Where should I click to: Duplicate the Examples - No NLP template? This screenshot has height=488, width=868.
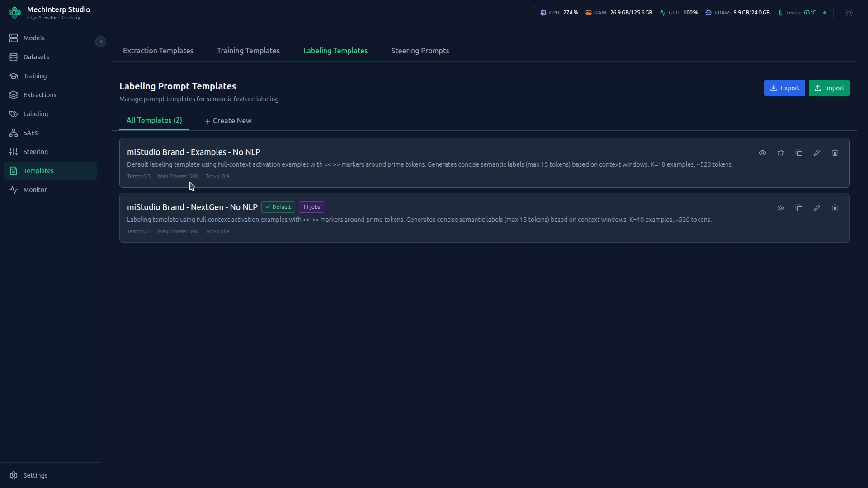tap(799, 153)
